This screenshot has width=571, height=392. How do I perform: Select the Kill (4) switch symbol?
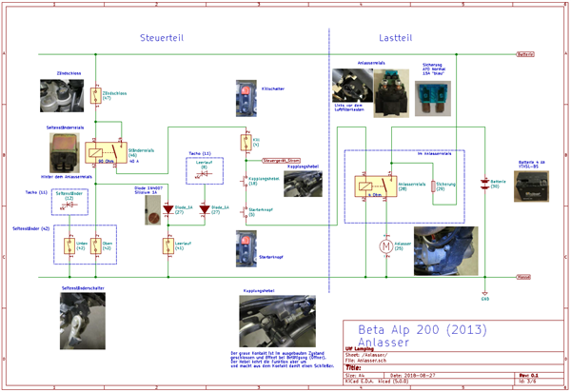(246, 143)
